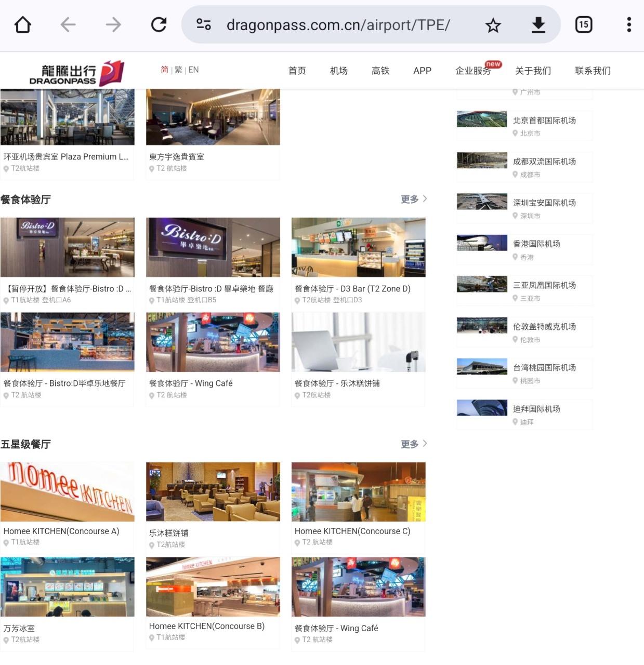Viewport: 644px width, 665px height.
Task: Open 香港国际机场 in the airport list
Action: tap(536, 244)
